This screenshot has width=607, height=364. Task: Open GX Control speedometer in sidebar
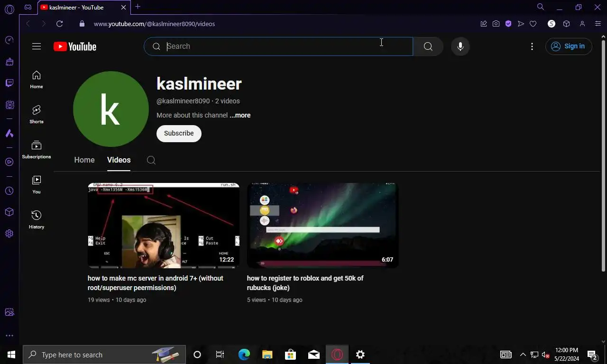tap(9, 40)
